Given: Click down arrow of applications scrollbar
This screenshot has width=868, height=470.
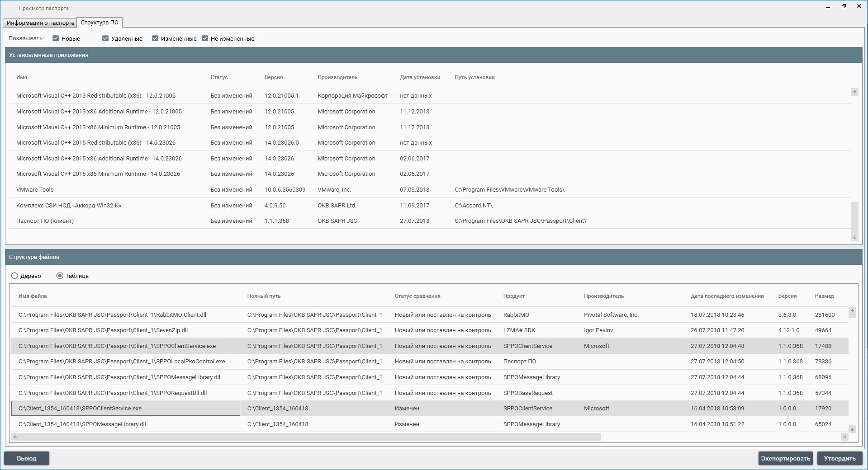Looking at the screenshot, I should pos(854,237).
